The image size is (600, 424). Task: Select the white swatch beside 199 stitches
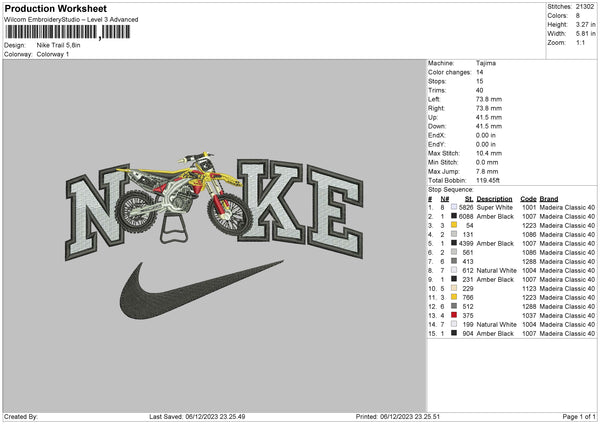click(454, 324)
